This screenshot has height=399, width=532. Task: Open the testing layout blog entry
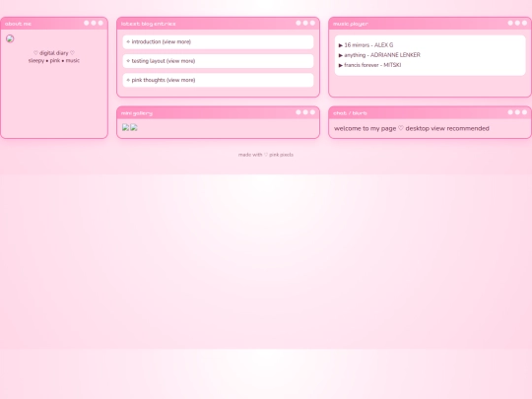point(218,61)
